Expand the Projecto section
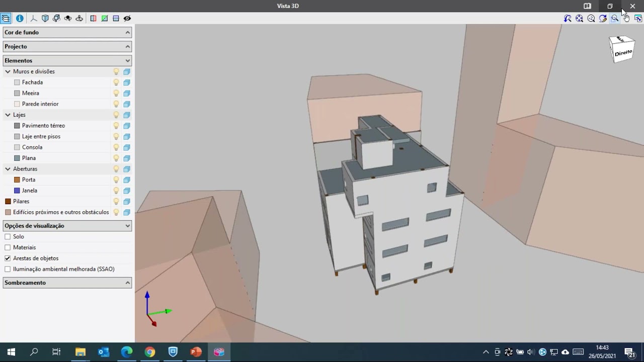This screenshot has width=644, height=362. (x=67, y=46)
